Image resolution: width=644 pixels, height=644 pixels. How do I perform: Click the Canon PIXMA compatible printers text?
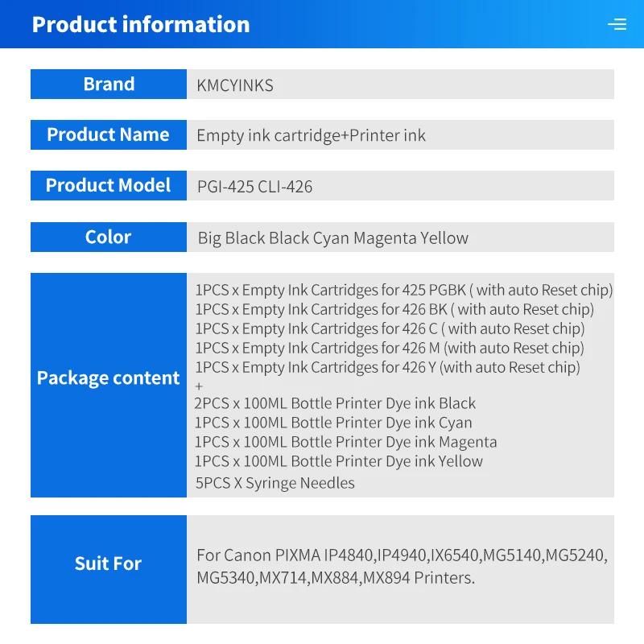402,566
